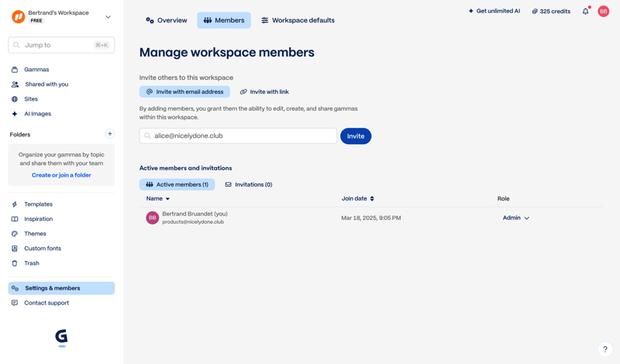
Task: Expand the workspace switcher chevron
Action: 108,17
